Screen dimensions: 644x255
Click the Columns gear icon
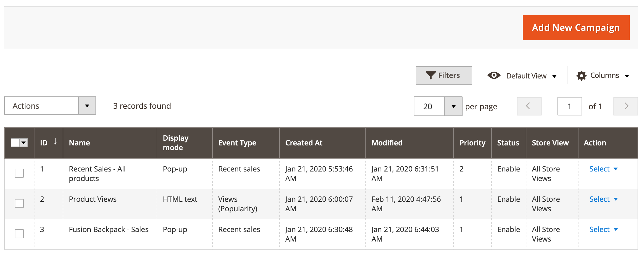coord(582,76)
